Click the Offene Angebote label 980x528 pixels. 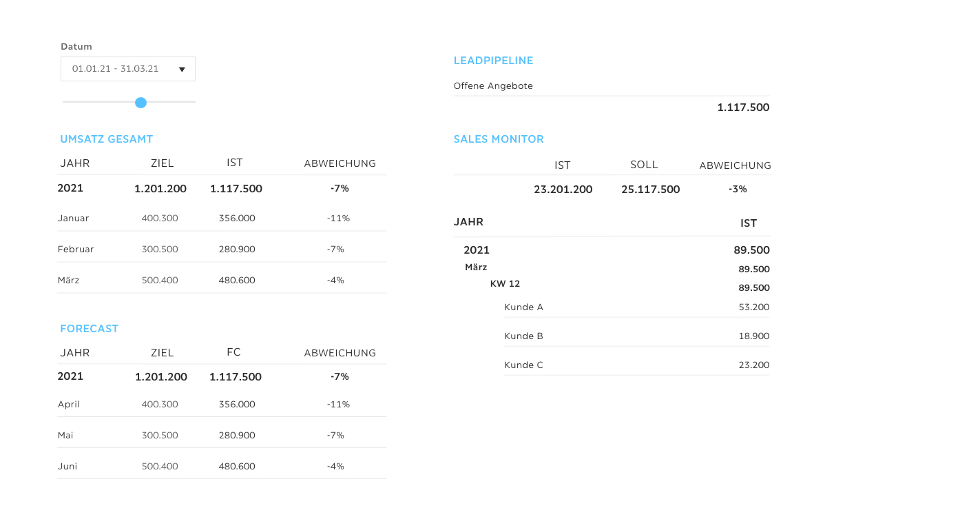pos(493,86)
